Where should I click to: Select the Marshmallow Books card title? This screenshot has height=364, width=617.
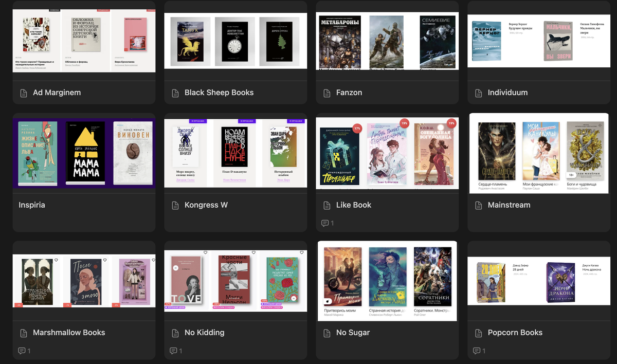pos(69,333)
